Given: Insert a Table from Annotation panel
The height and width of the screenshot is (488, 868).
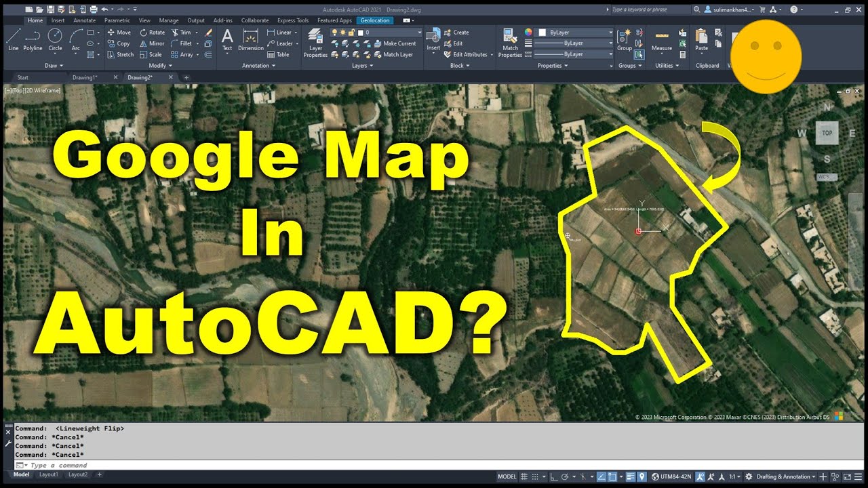Looking at the screenshot, I should [278, 54].
